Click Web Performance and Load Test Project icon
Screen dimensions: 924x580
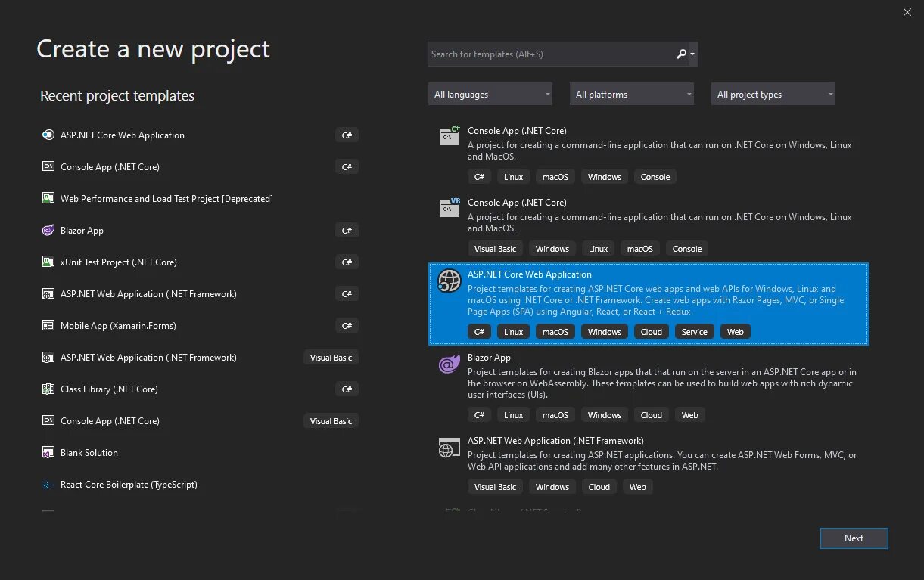click(x=48, y=199)
